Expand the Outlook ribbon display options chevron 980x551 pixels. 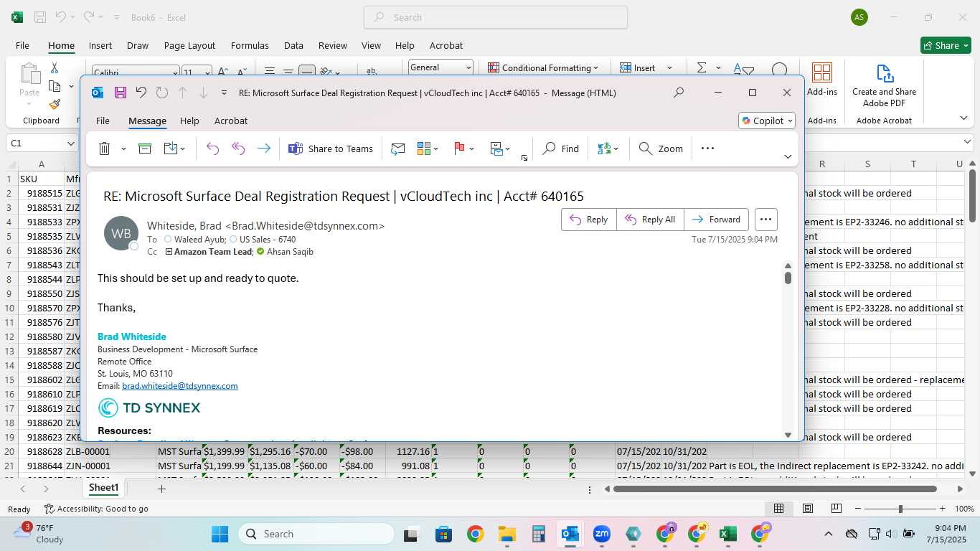[x=788, y=156]
